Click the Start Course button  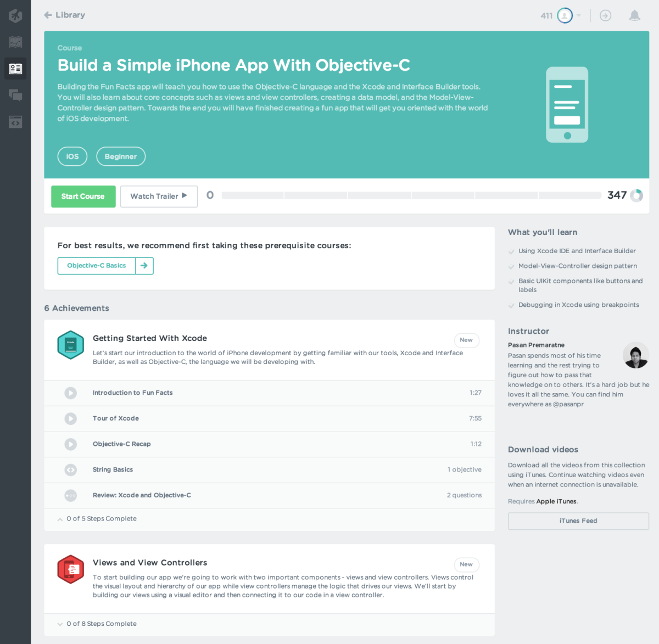tap(83, 196)
